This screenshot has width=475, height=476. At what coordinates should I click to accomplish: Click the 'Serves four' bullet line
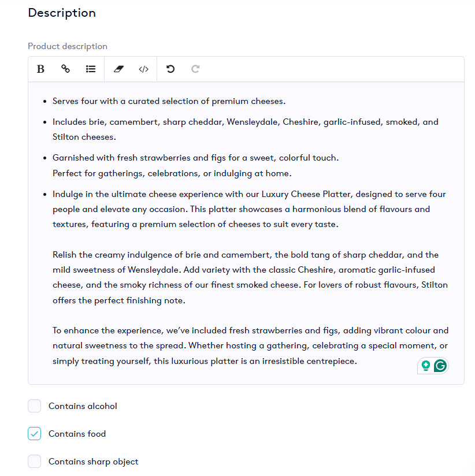(169, 102)
